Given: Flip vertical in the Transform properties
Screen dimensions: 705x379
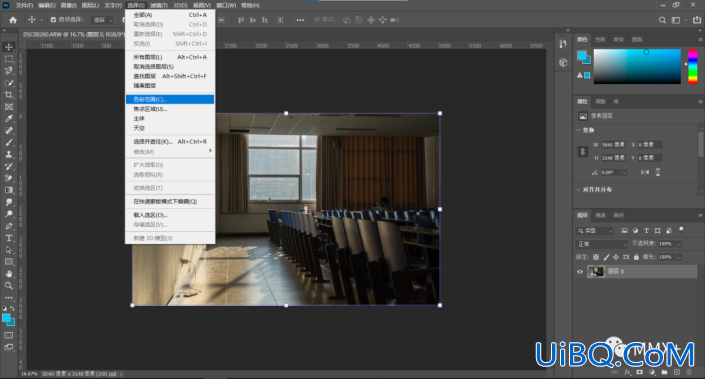Looking at the screenshot, I should [658, 172].
